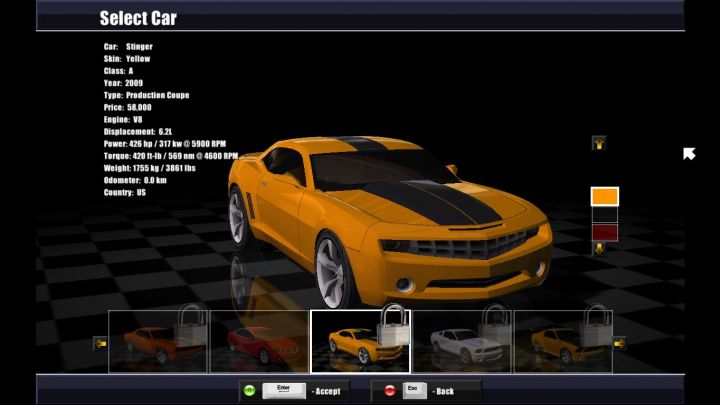Click the padlock on the highlighted car thumbnail
Screen dimensions: 720x405
(392, 327)
